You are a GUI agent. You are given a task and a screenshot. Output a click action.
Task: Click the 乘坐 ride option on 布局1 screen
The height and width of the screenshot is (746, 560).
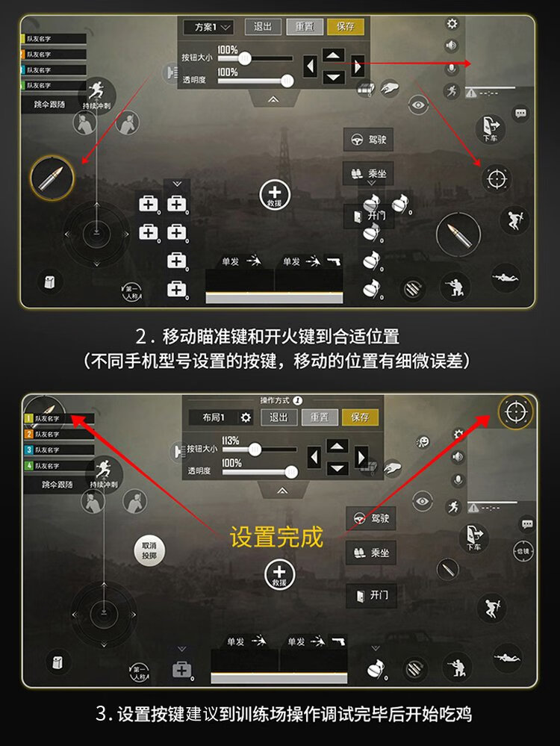(x=371, y=553)
